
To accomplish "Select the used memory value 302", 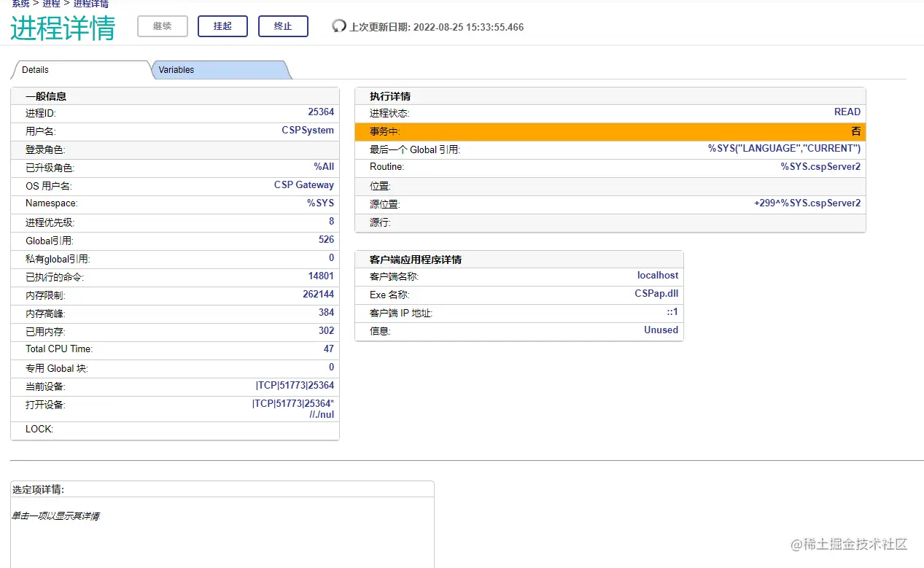I will click(x=326, y=330).
